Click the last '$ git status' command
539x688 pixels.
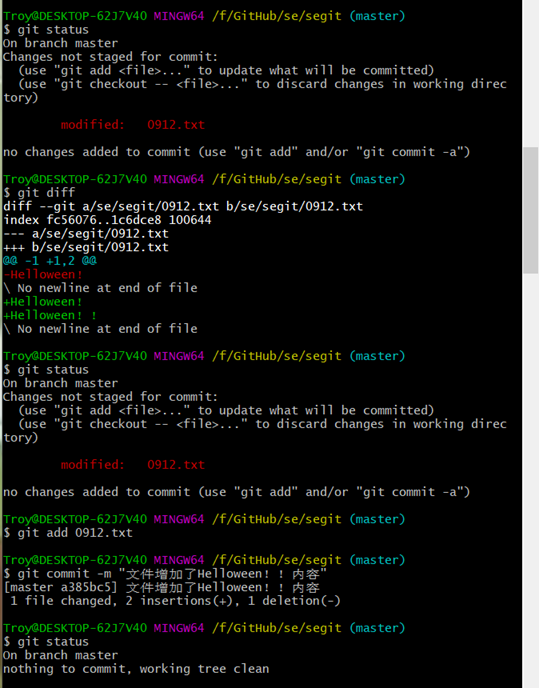(x=46, y=641)
